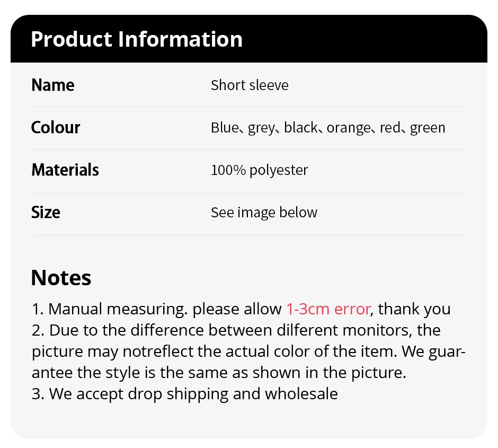Select the Colour row label
The image size is (498, 448).
(56, 128)
